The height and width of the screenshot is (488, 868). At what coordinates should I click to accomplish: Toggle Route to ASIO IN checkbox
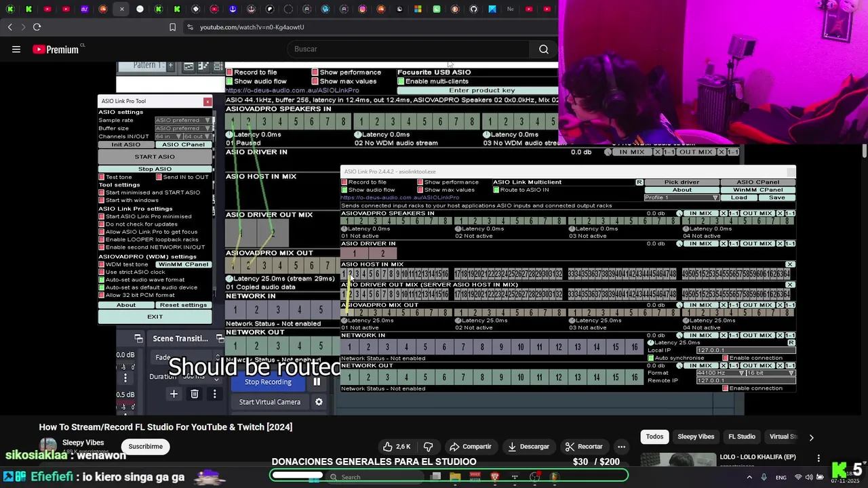point(495,190)
